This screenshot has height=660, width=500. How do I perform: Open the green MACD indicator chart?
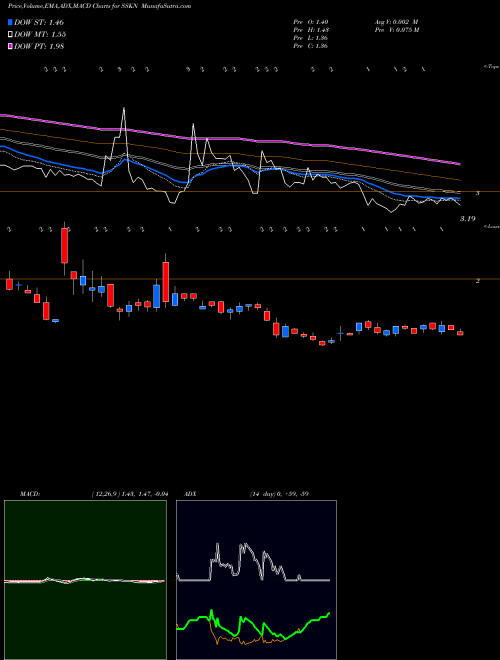point(85,580)
